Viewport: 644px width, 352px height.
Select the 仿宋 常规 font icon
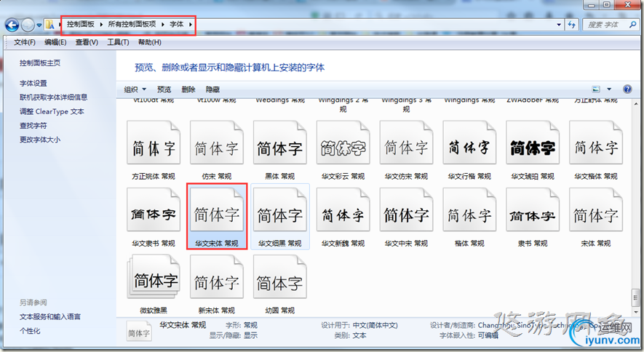pos(217,143)
